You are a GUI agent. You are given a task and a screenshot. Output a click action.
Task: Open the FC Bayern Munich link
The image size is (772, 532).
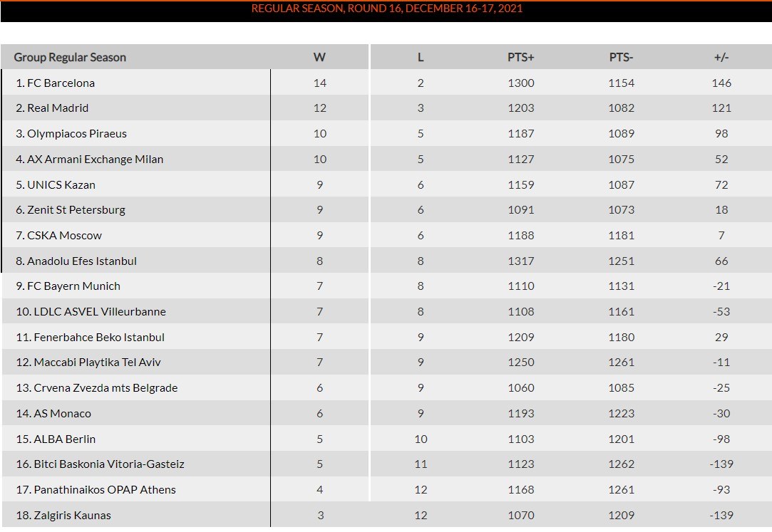pyautogui.click(x=73, y=286)
